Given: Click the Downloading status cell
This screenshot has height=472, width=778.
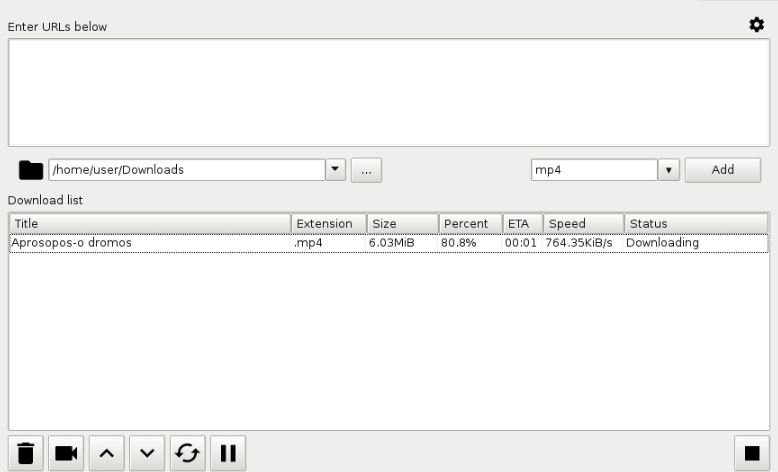Looking at the screenshot, I should (x=662, y=243).
